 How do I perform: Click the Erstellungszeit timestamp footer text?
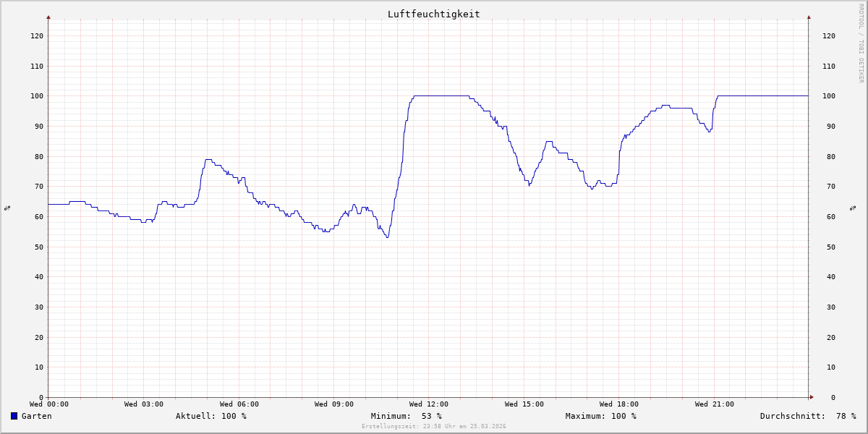click(x=433, y=427)
